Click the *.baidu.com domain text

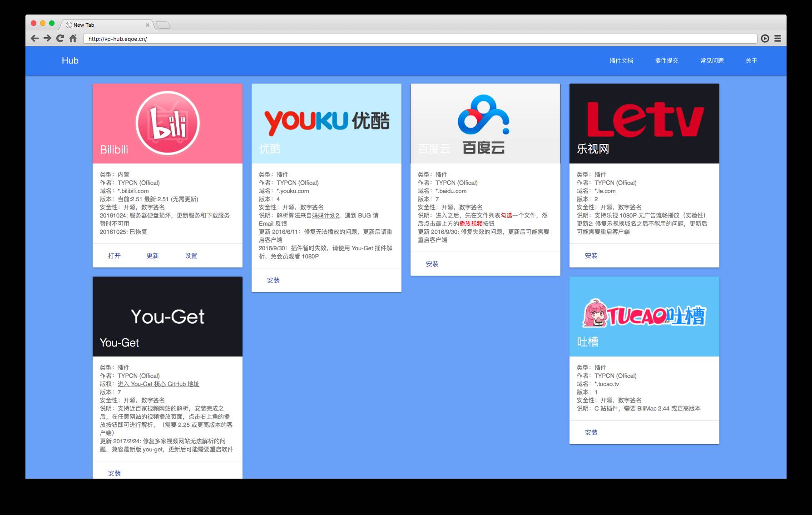pos(451,191)
